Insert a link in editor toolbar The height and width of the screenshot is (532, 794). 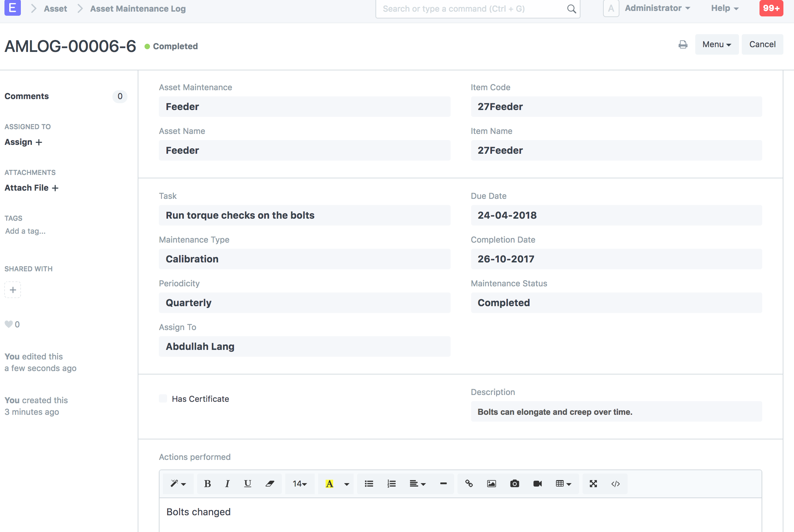[x=469, y=483]
